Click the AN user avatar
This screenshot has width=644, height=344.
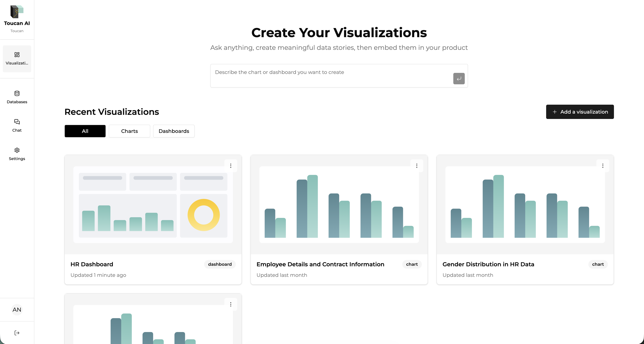point(17,310)
